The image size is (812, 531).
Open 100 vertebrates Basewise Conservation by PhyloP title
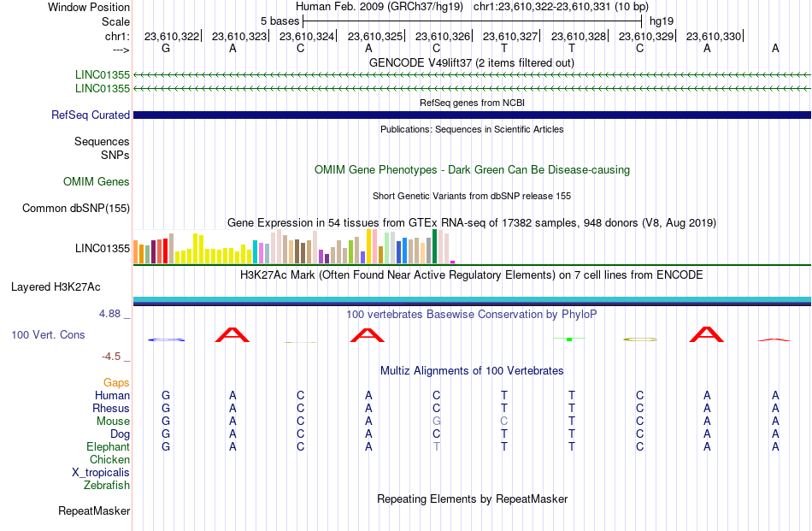coord(472,314)
